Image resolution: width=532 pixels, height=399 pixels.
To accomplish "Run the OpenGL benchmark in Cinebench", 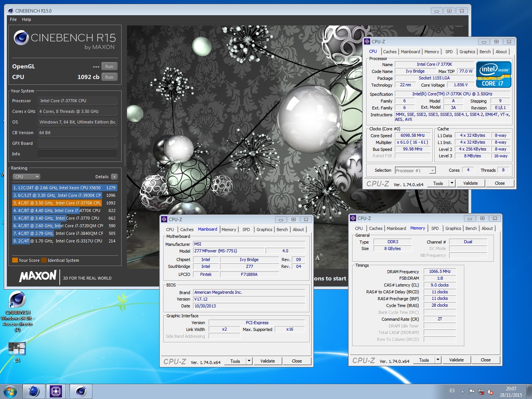I will [x=109, y=66].
